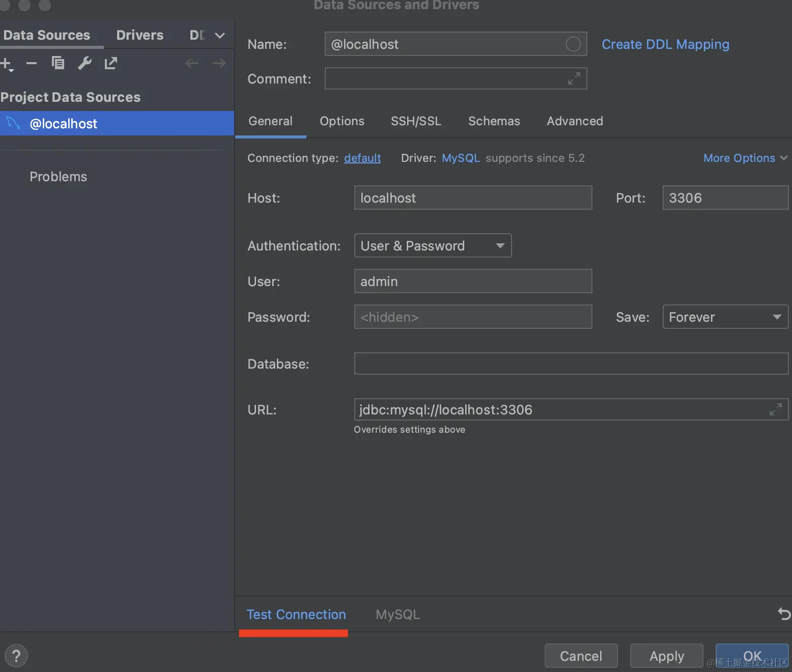Click the Apply button

(666, 656)
